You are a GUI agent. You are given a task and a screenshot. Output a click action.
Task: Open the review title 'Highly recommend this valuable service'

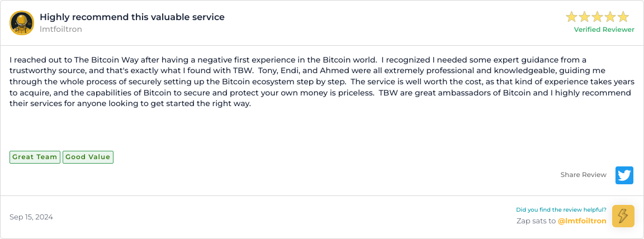pos(132,17)
